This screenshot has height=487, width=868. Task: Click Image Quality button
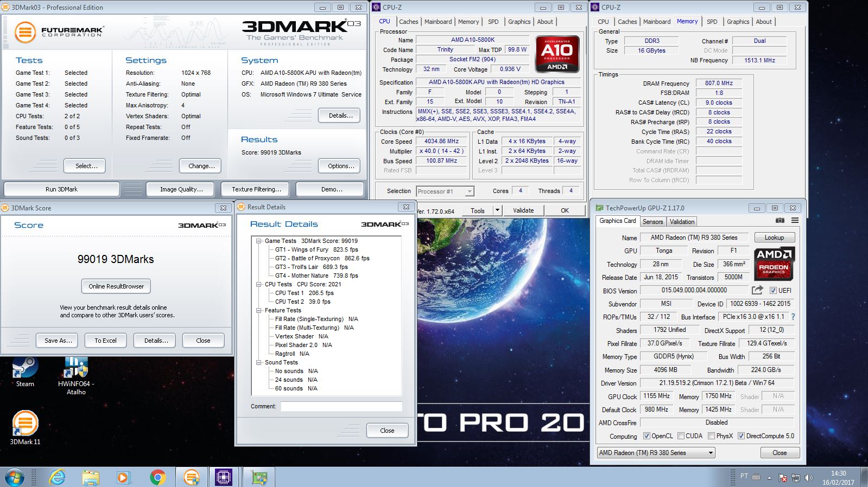pyautogui.click(x=181, y=189)
